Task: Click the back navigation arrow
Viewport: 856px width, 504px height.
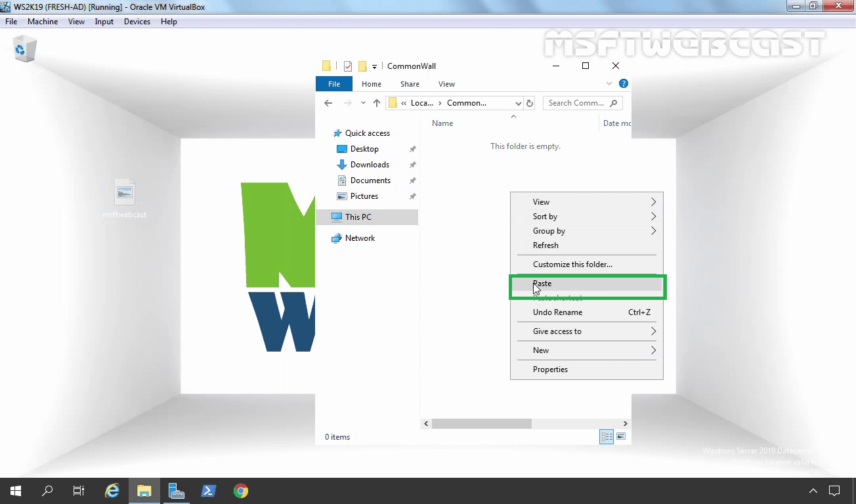Action: click(328, 103)
